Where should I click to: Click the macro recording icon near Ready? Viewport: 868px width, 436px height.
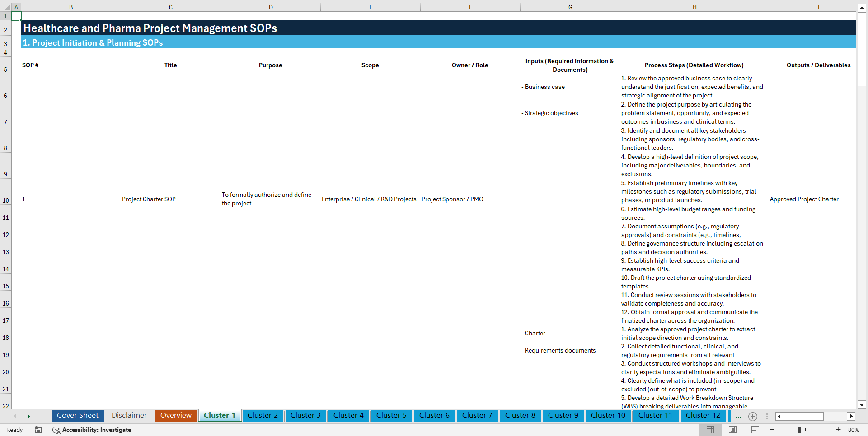38,430
